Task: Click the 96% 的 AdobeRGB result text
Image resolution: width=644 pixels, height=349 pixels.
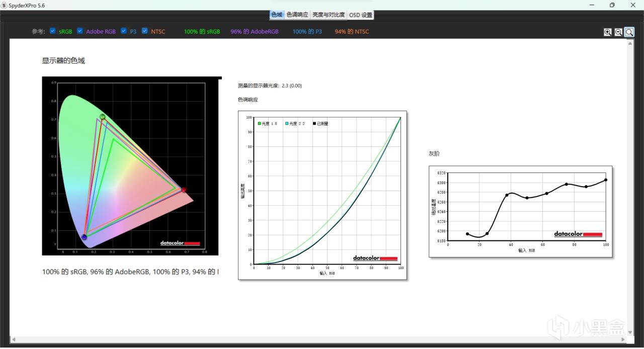Action: 255,32
